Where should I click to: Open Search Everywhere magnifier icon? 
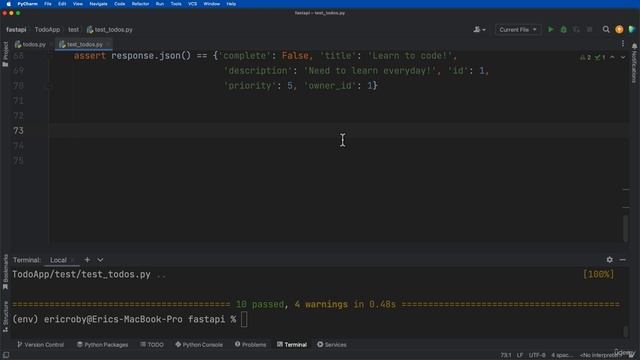point(606,29)
